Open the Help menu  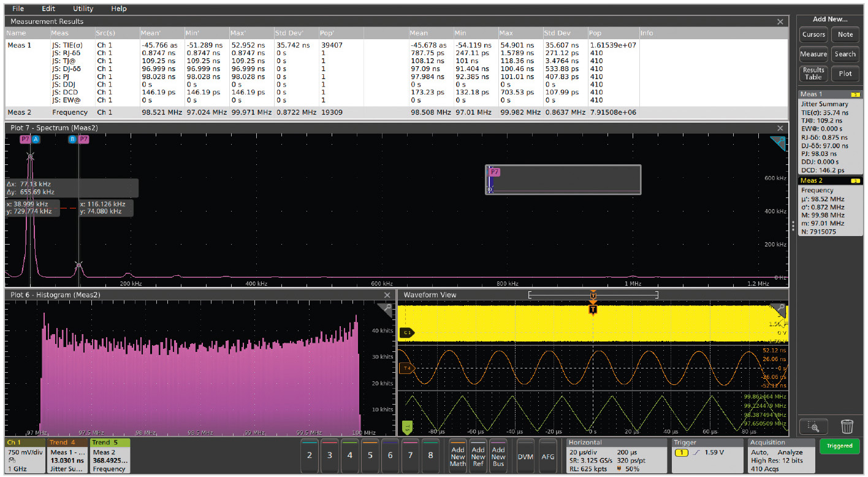[119, 9]
